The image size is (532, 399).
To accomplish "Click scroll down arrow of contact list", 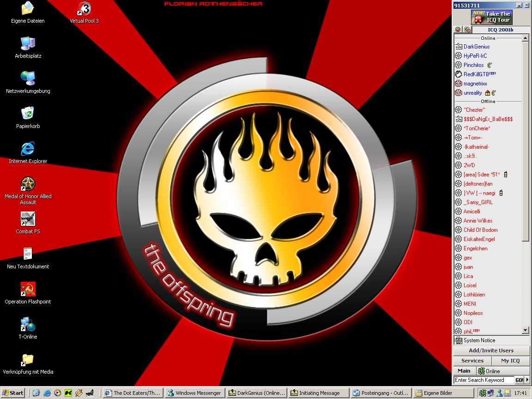I will (526, 330).
